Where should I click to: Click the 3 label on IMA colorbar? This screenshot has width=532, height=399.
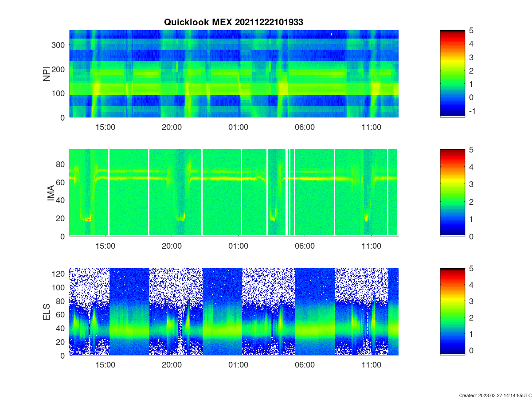coord(471,184)
